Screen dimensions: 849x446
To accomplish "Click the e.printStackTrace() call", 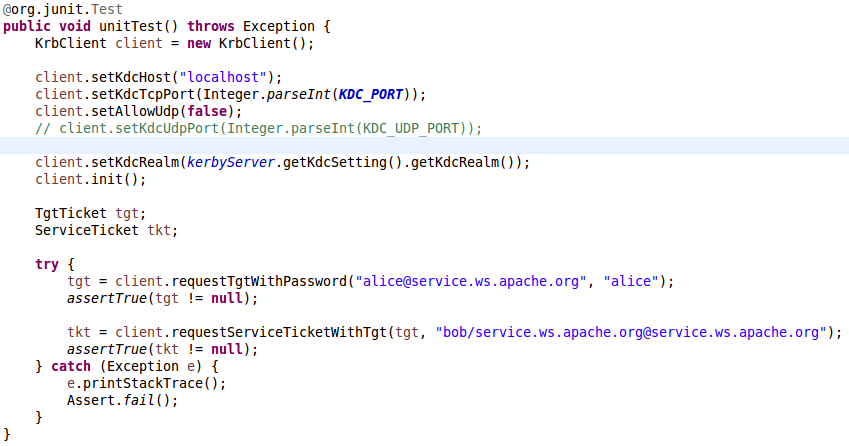I will [146, 383].
